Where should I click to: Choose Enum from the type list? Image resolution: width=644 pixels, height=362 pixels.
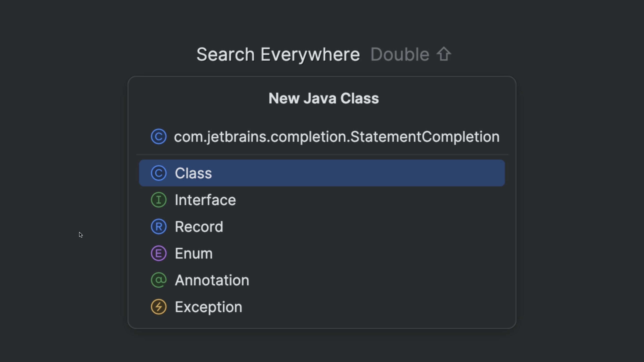click(194, 253)
